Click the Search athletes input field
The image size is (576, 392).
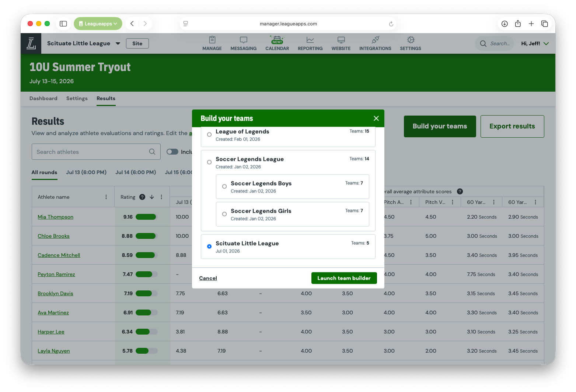tap(96, 152)
